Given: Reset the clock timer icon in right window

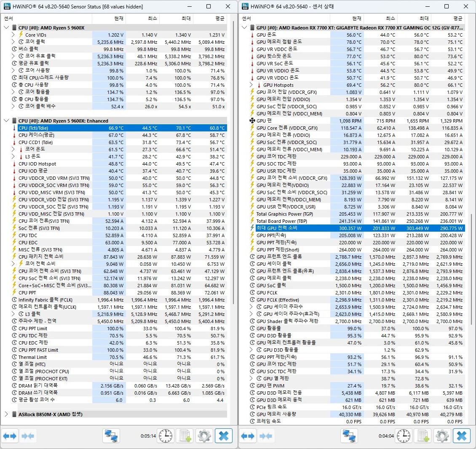Looking at the screenshot, I should pos(404,436).
